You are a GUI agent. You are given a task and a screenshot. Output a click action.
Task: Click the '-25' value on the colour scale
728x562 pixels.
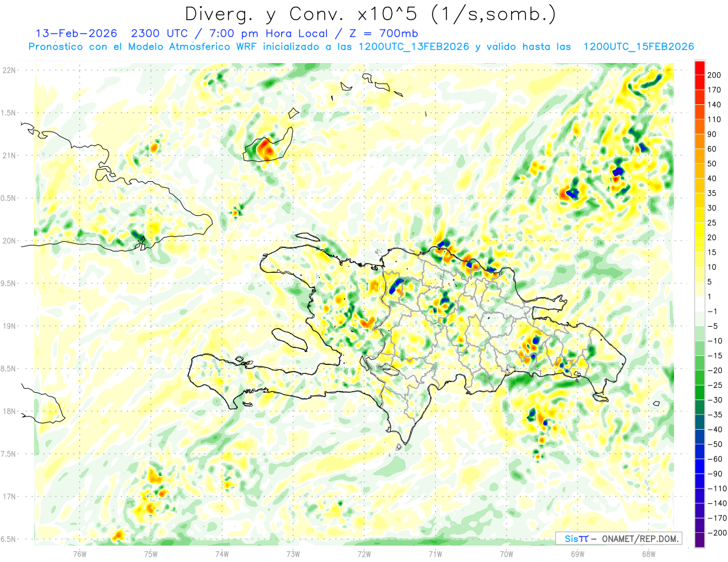pos(716,385)
